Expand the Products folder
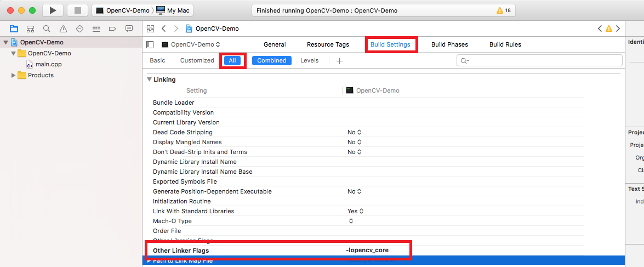 (13, 75)
